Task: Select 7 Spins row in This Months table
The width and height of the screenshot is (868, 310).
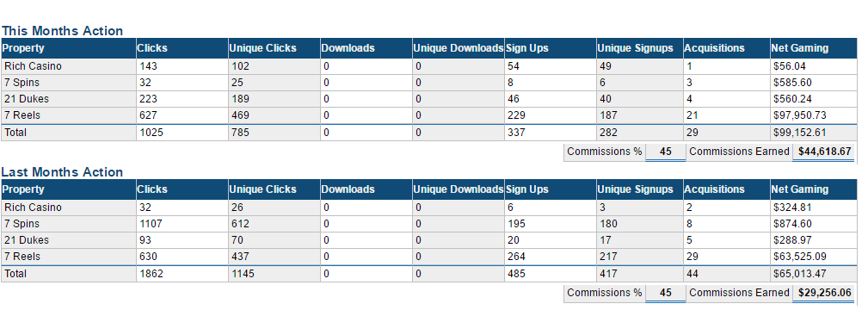Action: pos(429,83)
